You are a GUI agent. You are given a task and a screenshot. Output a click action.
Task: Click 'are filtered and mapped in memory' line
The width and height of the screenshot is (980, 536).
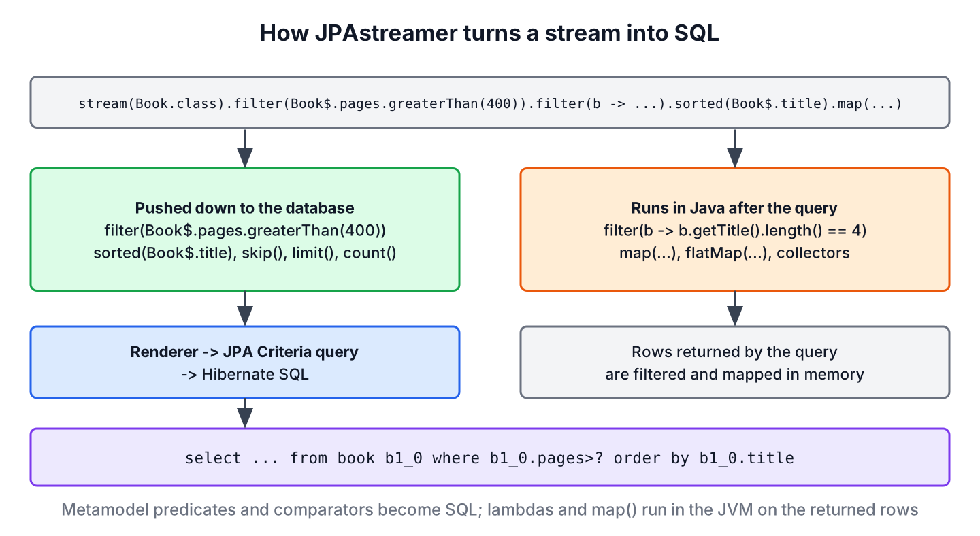click(x=734, y=374)
